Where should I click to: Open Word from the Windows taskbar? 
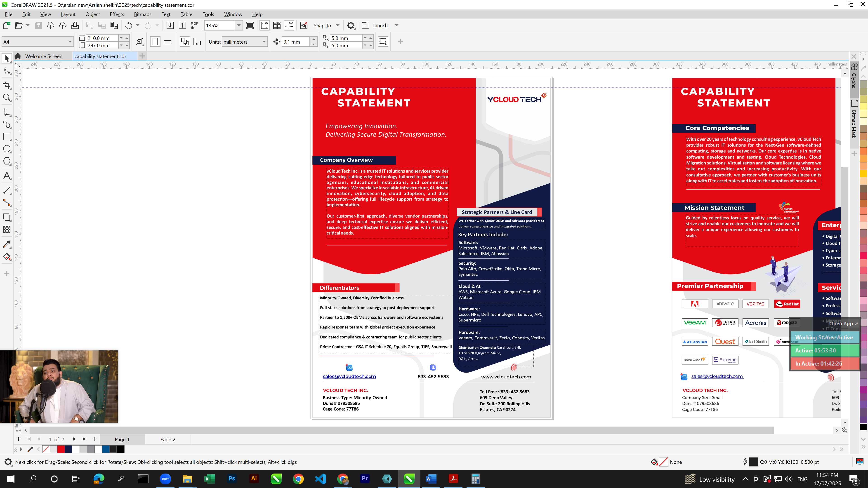point(431,479)
